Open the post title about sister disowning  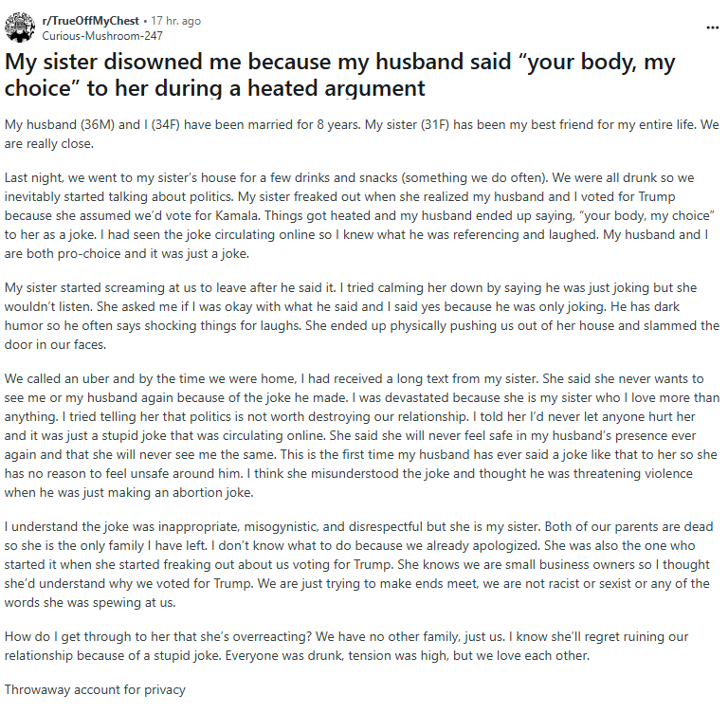(340, 75)
